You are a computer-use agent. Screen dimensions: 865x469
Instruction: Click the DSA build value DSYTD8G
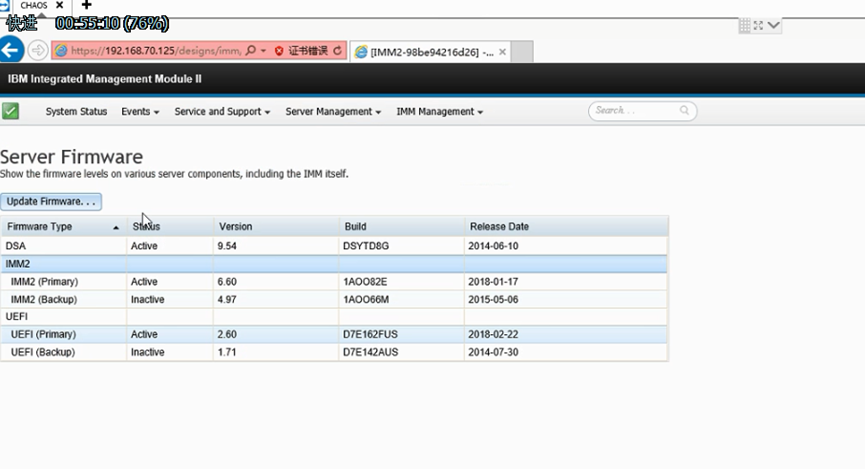coord(366,246)
